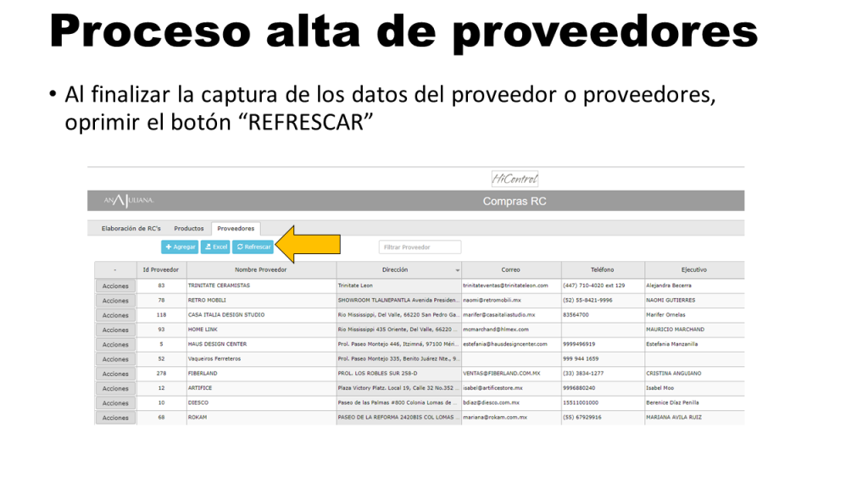Viewport: 868px width, 488px height.
Task: Open the Dirección column sort dropdown arrow
Action: (x=458, y=270)
